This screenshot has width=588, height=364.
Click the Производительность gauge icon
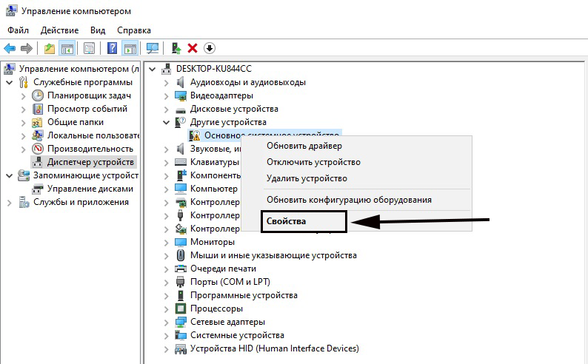(x=38, y=149)
